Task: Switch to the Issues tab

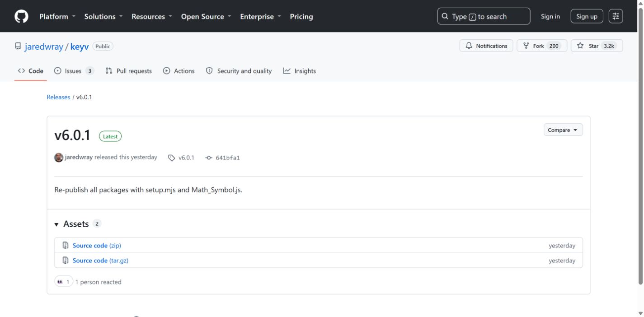Action: [x=74, y=71]
